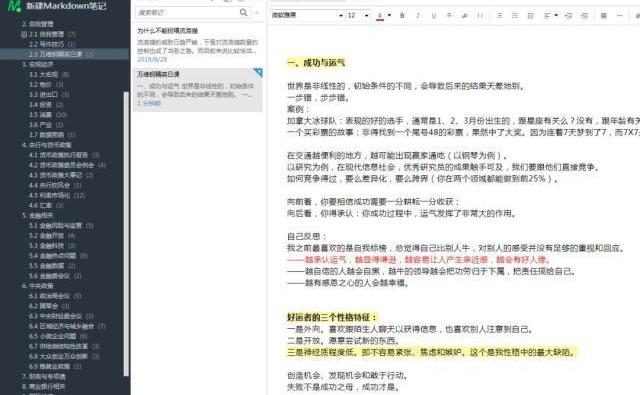Collapse the 2.1 folder tree node
This screenshot has width=640, height=395.
[24, 34]
